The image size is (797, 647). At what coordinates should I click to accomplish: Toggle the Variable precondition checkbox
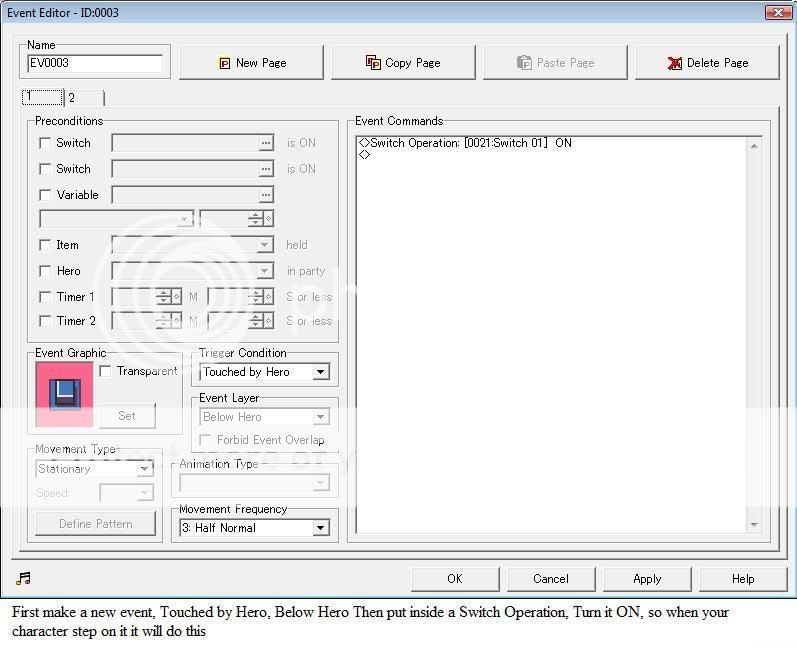(45, 195)
